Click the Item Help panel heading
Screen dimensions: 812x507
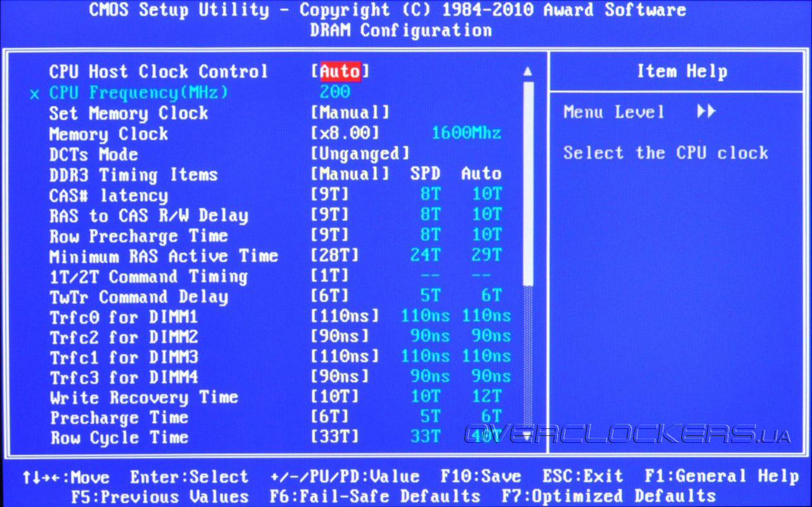(x=682, y=72)
